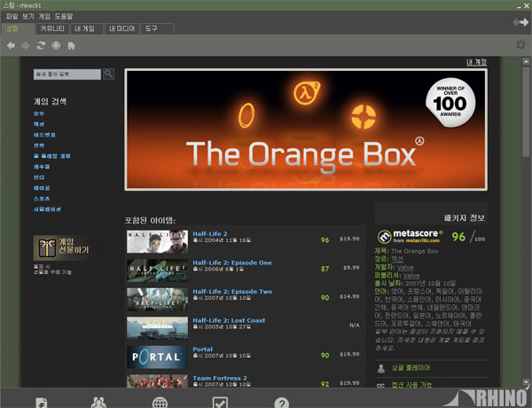
Task: Switch to the 도구 tab
Action: [x=158, y=29]
